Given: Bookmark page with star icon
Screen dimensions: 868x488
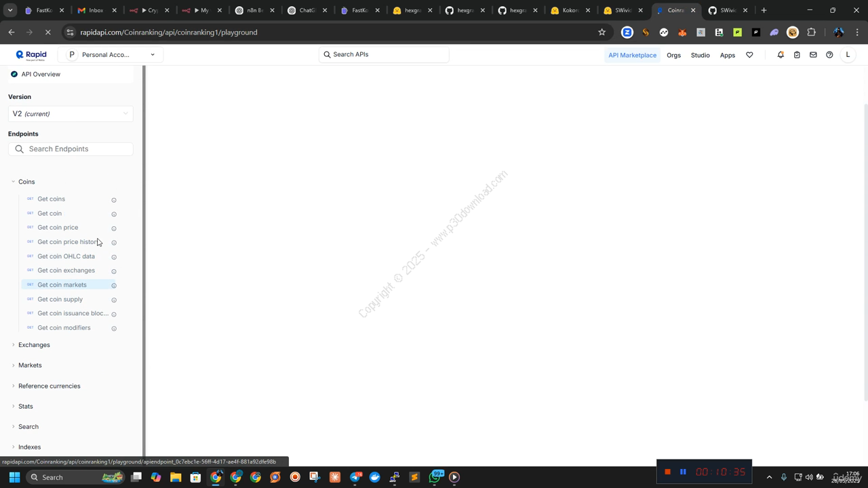Looking at the screenshot, I should [x=601, y=32].
